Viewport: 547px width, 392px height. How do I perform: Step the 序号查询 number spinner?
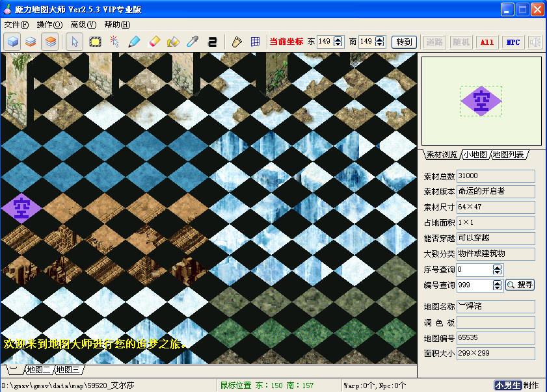pos(498,269)
